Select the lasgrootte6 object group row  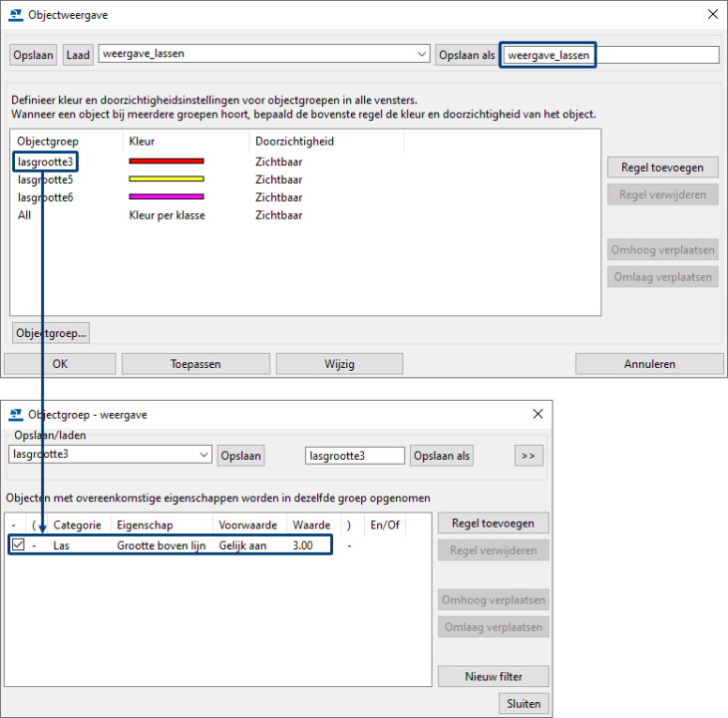(45, 197)
